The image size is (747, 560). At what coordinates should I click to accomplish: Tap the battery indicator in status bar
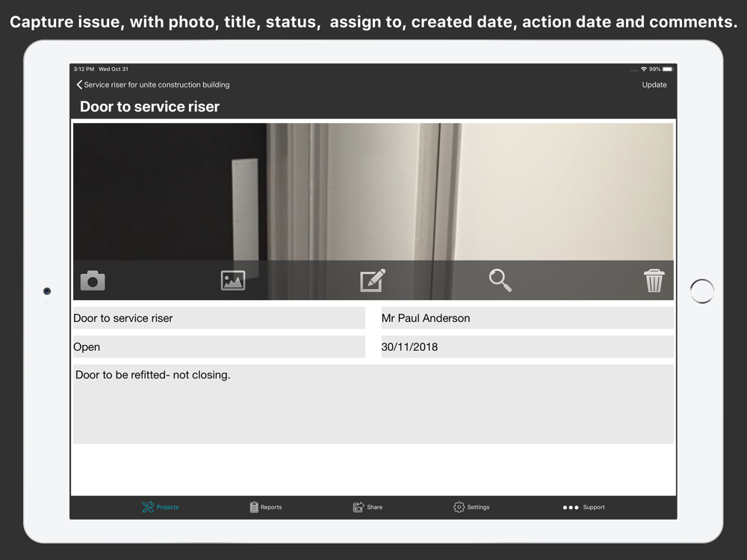coord(667,69)
